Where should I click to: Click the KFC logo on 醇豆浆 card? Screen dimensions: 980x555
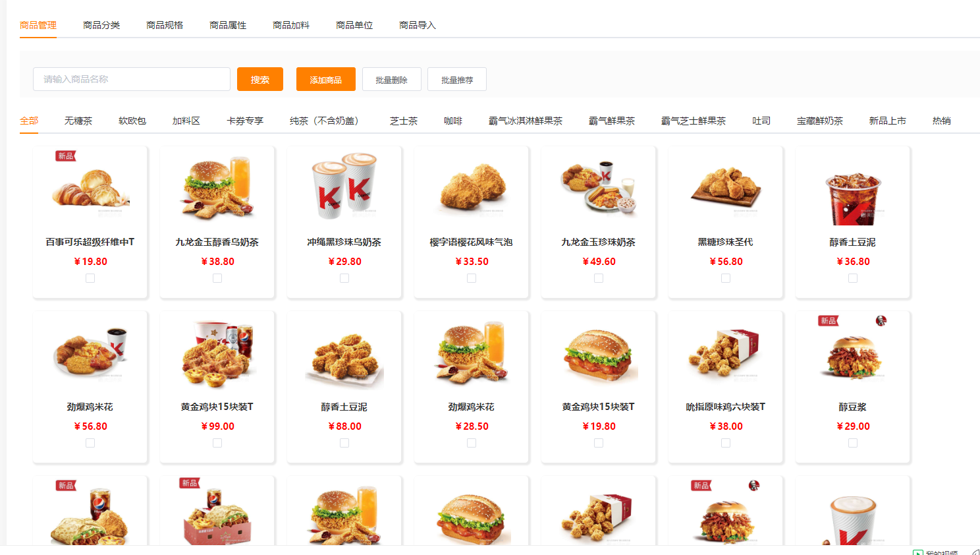881,321
